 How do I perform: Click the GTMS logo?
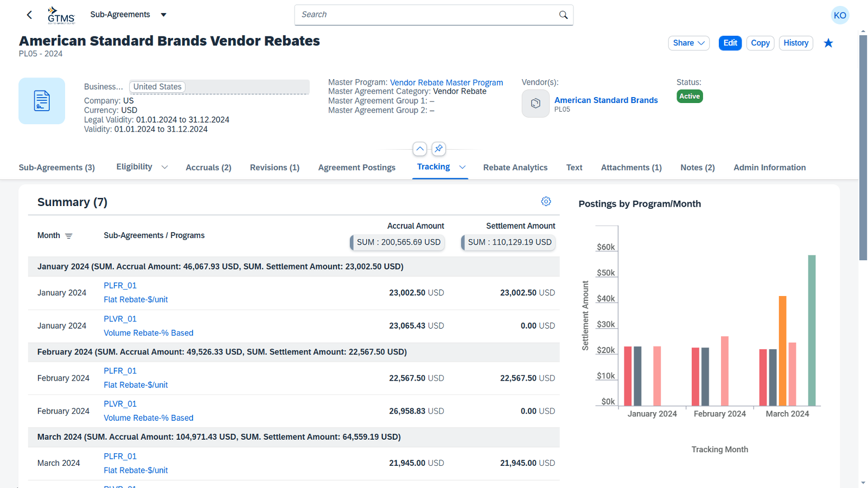pyautogui.click(x=61, y=15)
